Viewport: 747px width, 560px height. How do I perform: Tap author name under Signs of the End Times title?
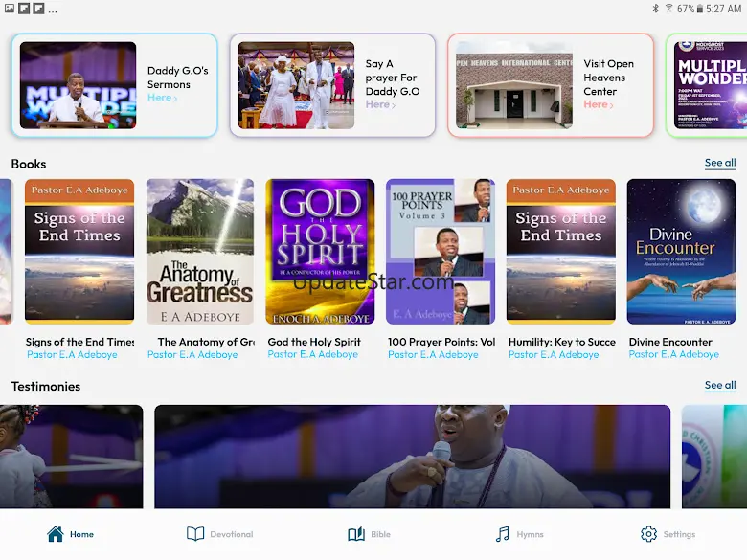click(72, 355)
